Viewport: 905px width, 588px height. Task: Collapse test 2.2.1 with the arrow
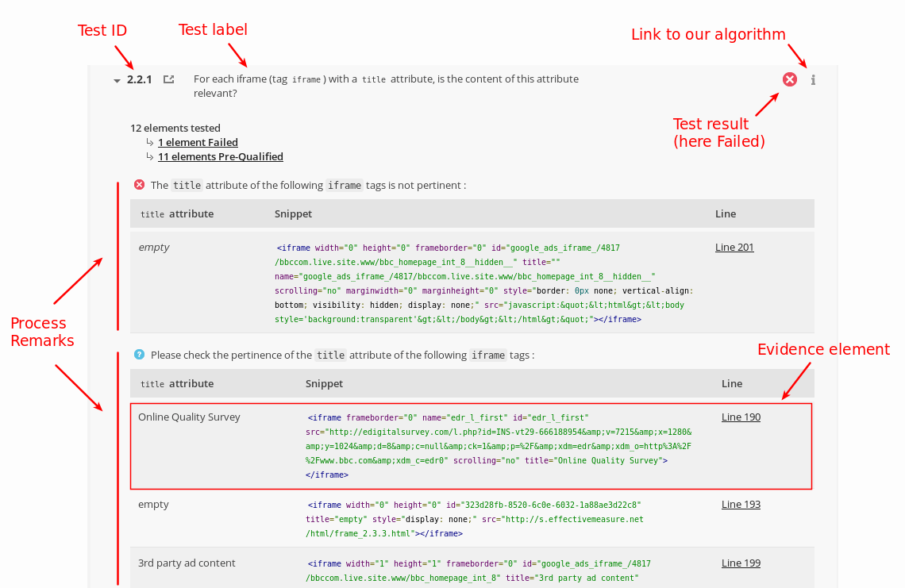[x=117, y=80]
